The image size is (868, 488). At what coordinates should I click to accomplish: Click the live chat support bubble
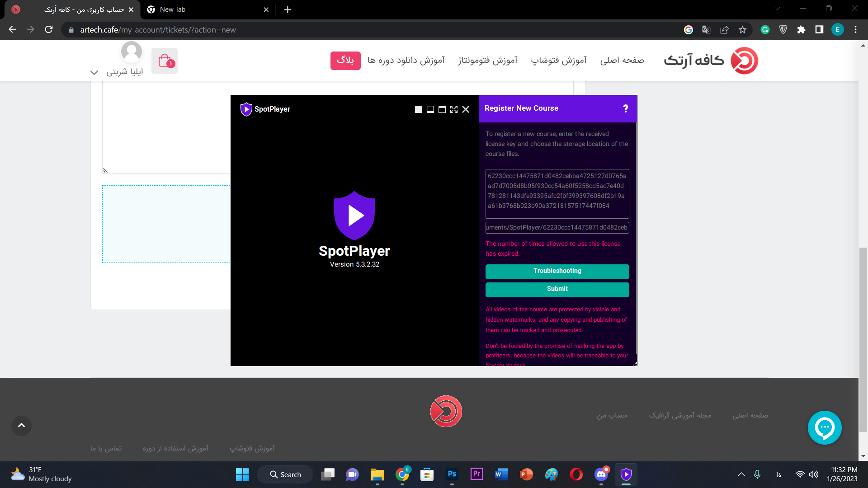[x=825, y=427]
